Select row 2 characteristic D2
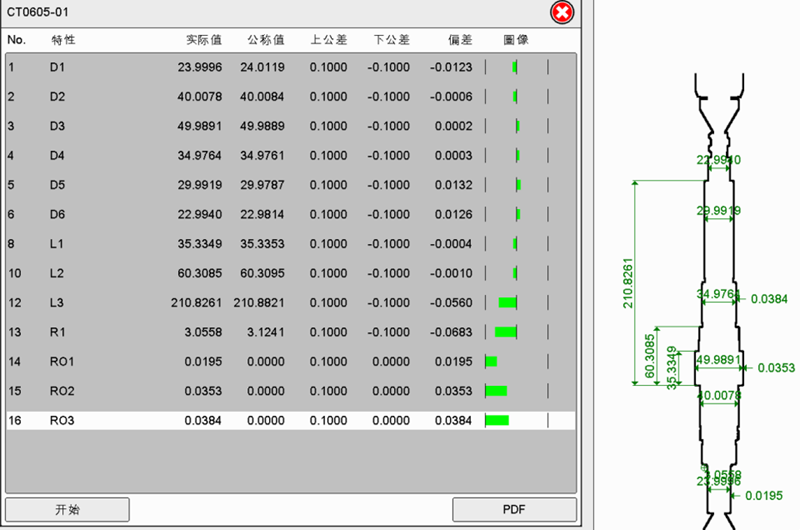Screen dimensions: 800x530 291,96
